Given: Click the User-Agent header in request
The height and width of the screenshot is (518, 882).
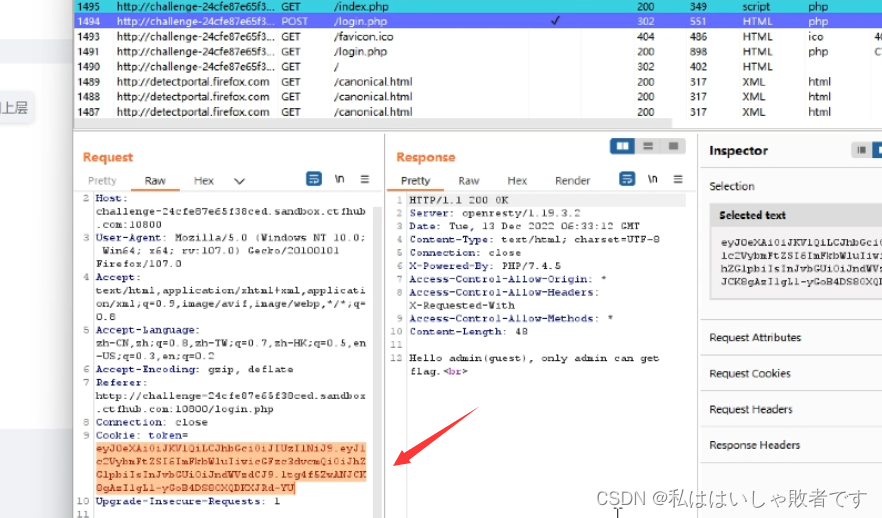Looking at the screenshot, I should click(231, 250).
